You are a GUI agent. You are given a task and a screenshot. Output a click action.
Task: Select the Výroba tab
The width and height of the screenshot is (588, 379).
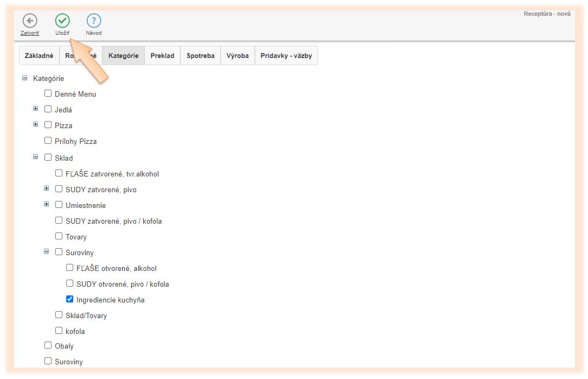[x=238, y=55]
